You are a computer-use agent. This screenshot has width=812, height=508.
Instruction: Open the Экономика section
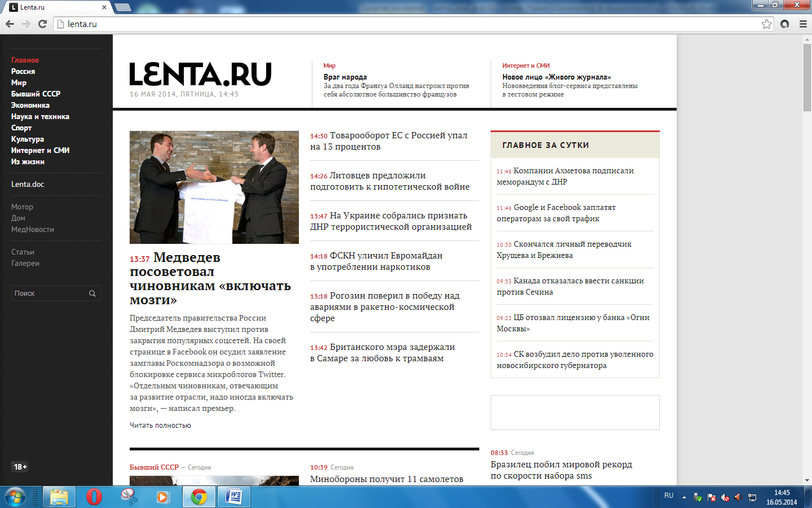point(30,106)
